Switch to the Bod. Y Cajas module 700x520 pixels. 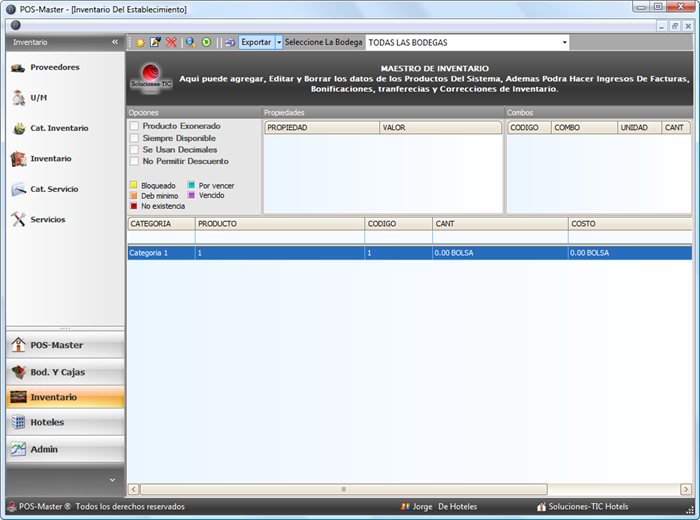pos(65,372)
